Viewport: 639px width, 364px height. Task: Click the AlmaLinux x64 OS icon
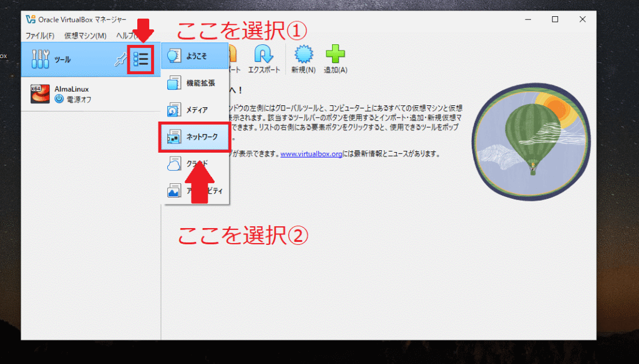click(x=40, y=93)
